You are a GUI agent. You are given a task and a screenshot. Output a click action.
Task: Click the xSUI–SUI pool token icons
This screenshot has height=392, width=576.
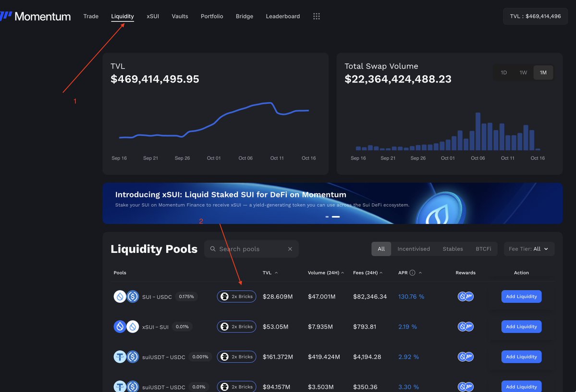click(126, 326)
